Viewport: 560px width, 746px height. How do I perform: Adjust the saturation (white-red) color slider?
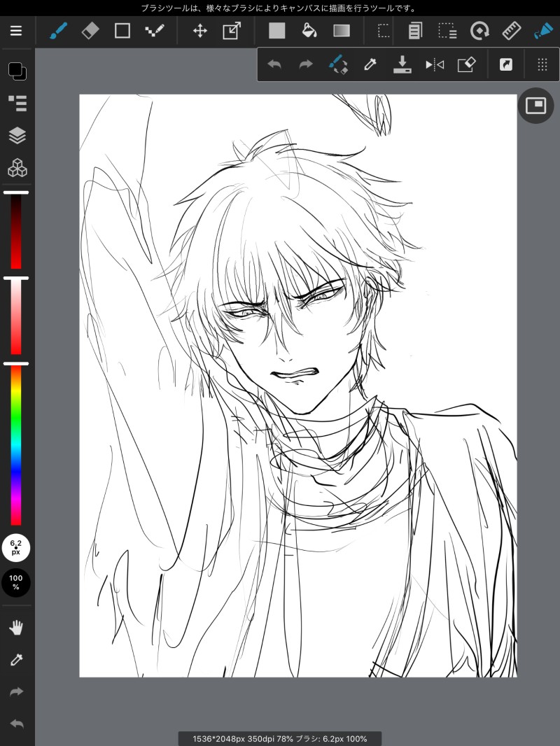pos(16,316)
